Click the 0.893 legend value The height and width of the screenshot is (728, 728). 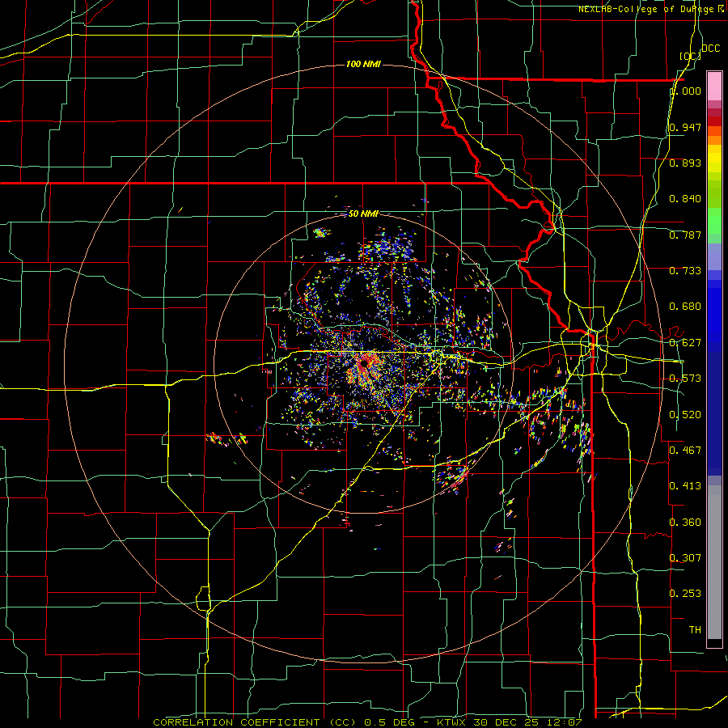pyautogui.click(x=685, y=163)
